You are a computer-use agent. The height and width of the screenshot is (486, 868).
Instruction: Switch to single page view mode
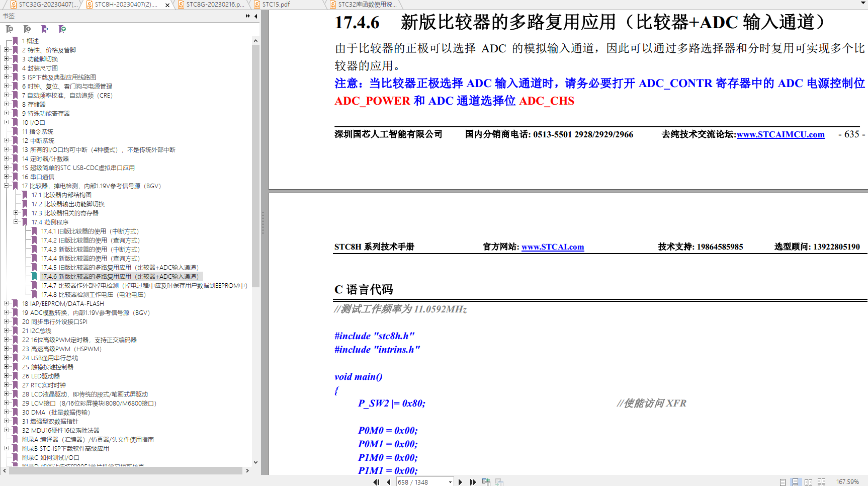pyautogui.click(x=783, y=482)
